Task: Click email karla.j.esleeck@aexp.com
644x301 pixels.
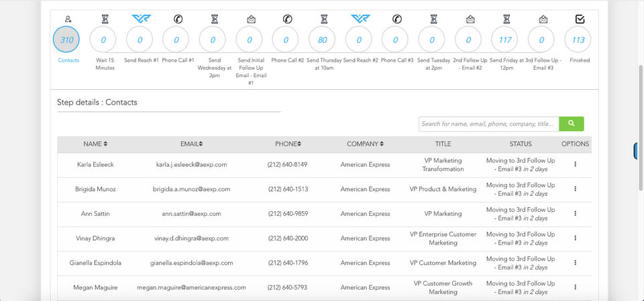Action: (191, 165)
